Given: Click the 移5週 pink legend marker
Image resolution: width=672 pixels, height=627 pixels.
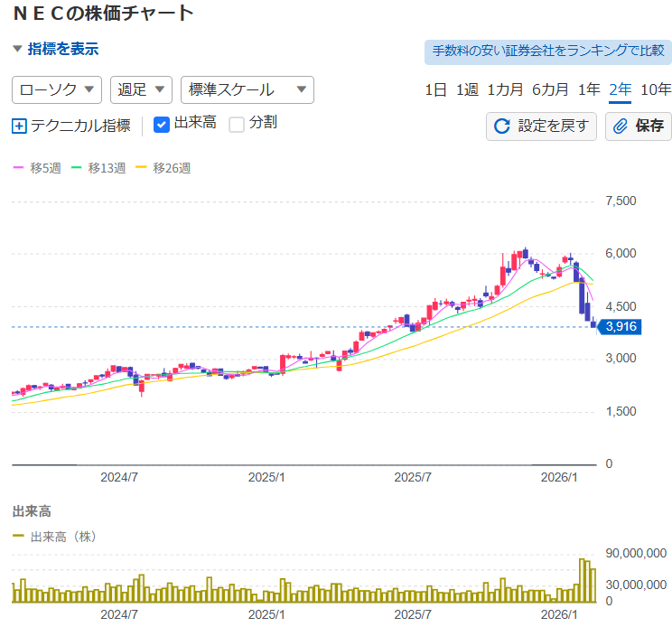Looking at the screenshot, I should [18, 168].
